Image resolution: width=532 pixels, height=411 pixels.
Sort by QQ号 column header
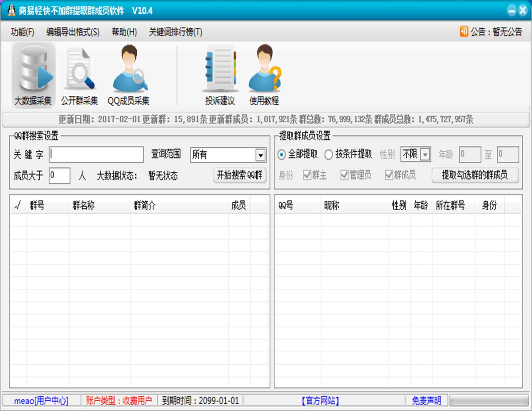coord(298,205)
